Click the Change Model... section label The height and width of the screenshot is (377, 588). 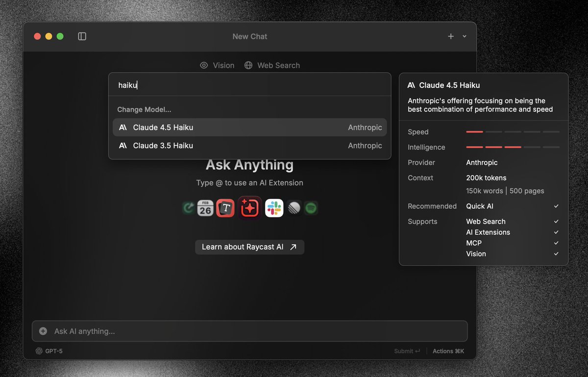coord(144,110)
